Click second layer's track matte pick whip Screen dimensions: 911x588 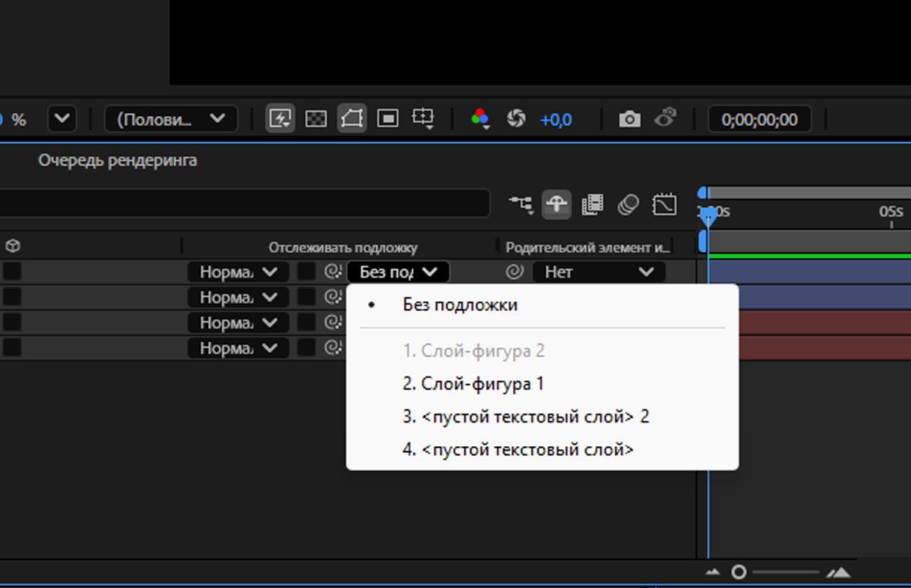point(332,297)
